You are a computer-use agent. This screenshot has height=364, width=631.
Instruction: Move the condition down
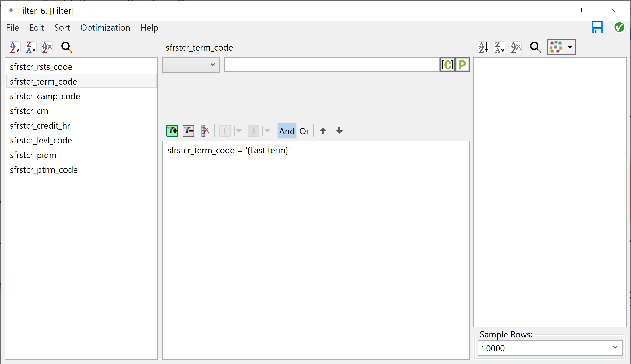point(339,131)
